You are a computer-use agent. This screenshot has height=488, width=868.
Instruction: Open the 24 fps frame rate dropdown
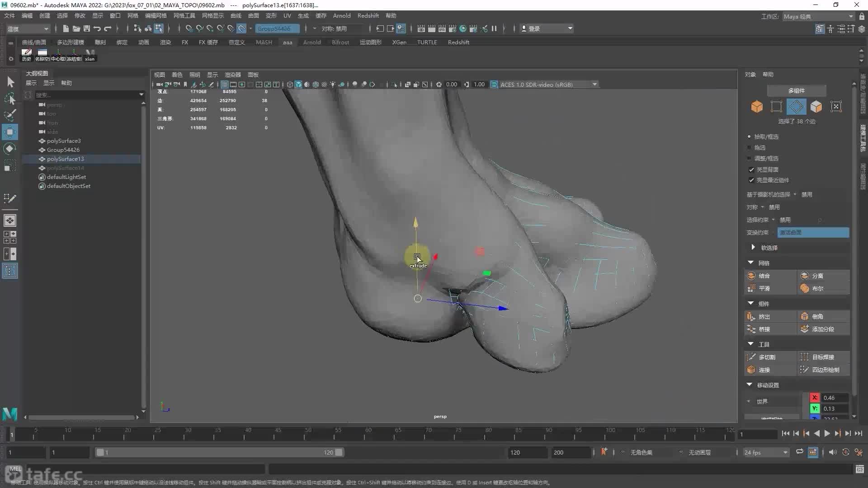(766, 452)
